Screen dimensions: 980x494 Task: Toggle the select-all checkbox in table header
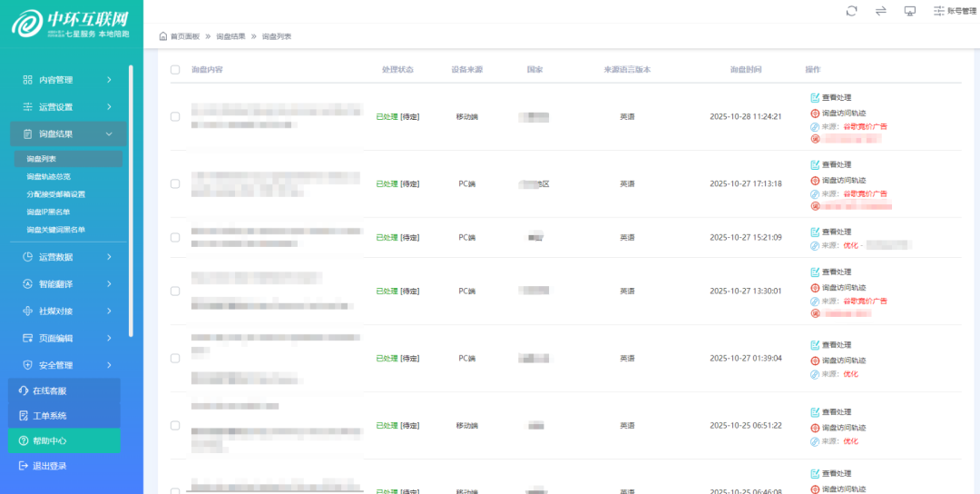175,70
